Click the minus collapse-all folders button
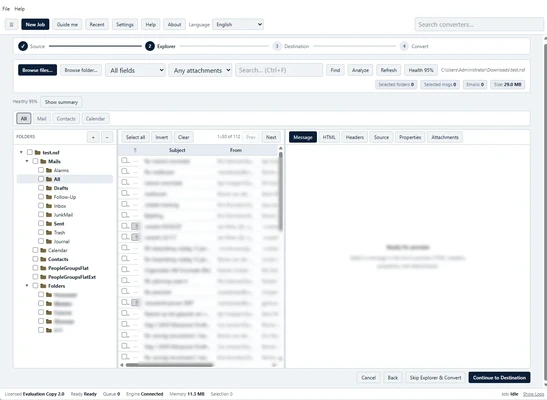This screenshot has height=400, width=547. click(x=107, y=137)
